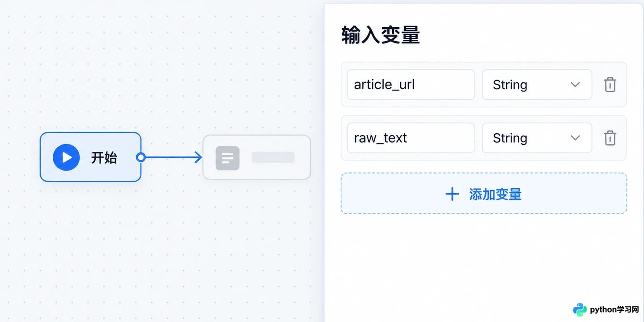The image size is (644, 322).
Task: Select the placeholder node next to 开始
Action: tap(257, 157)
